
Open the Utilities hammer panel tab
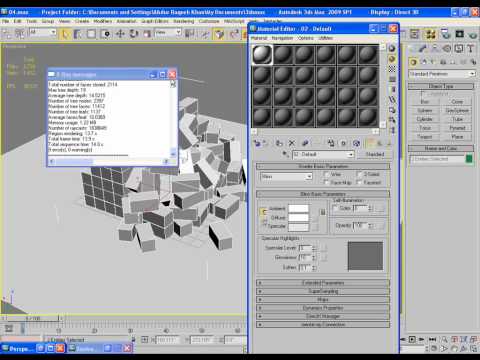click(470, 49)
